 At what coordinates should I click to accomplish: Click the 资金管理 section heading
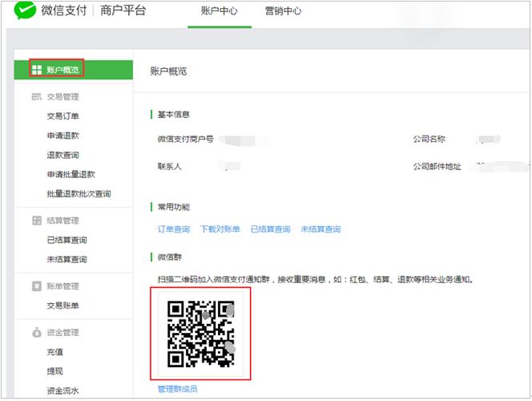click(62, 332)
